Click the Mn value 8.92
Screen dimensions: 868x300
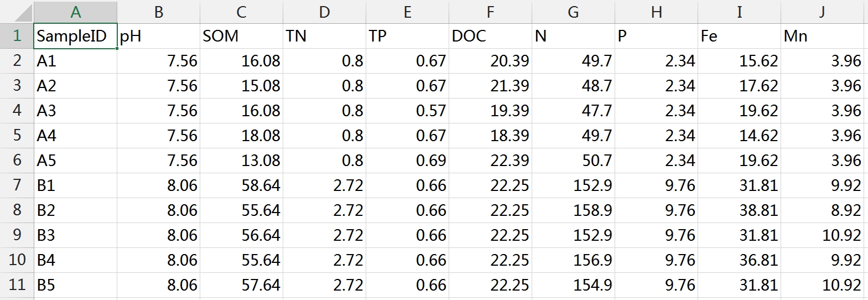click(822, 210)
